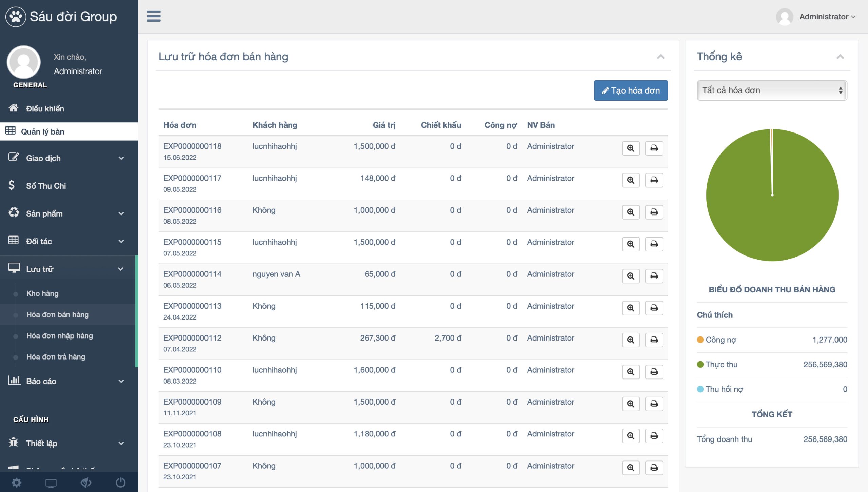Open the Sổ Thu Chi link
The width and height of the screenshot is (868, 492).
coord(46,186)
